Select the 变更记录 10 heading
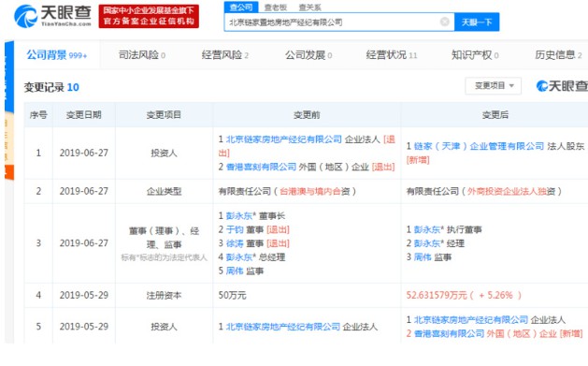Viewport: 588px width, 366px height. pos(51,87)
